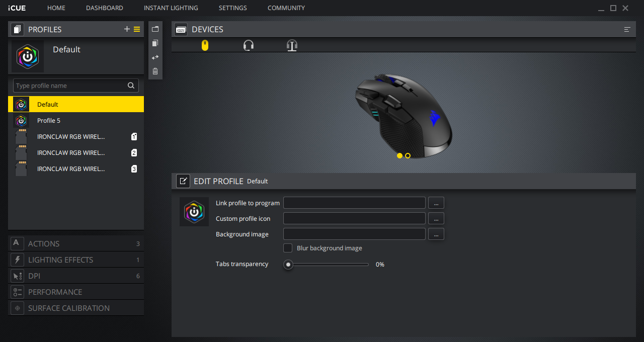Image resolution: width=644 pixels, height=342 pixels.
Task: Click the profile icon in Edit Profile
Action: click(x=194, y=212)
